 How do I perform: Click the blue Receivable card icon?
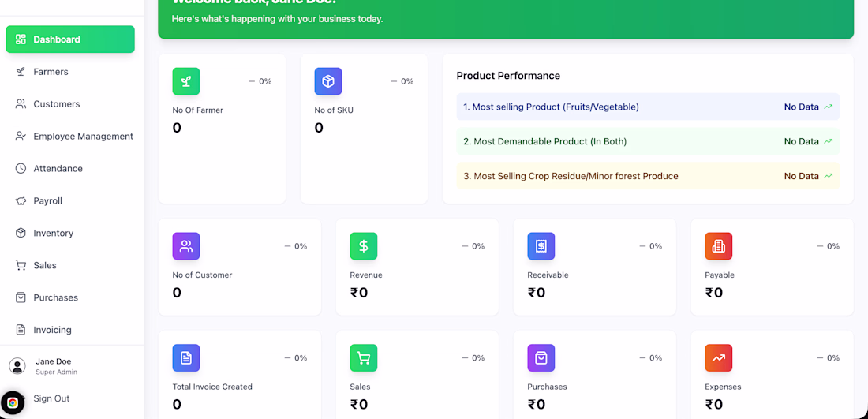pos(541,246)
